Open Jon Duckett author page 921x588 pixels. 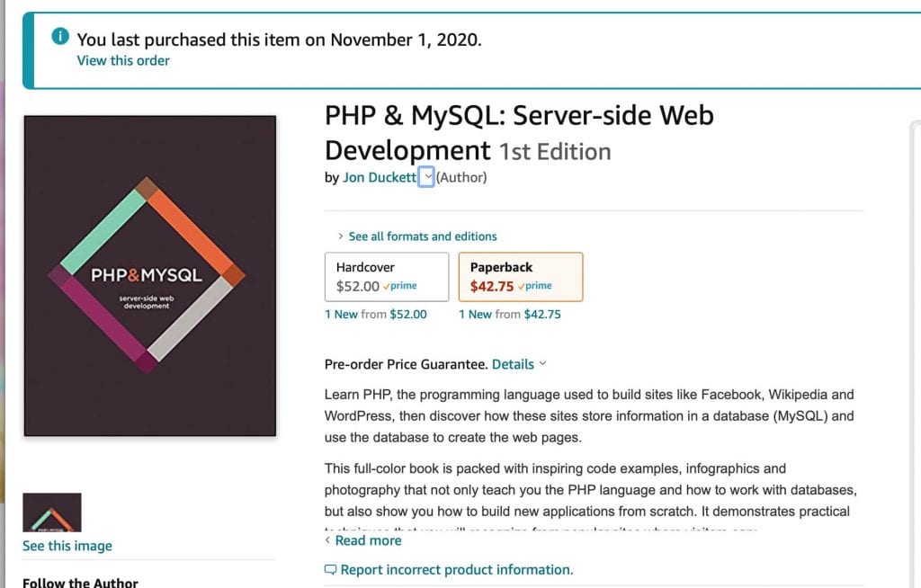pos(380,177)
